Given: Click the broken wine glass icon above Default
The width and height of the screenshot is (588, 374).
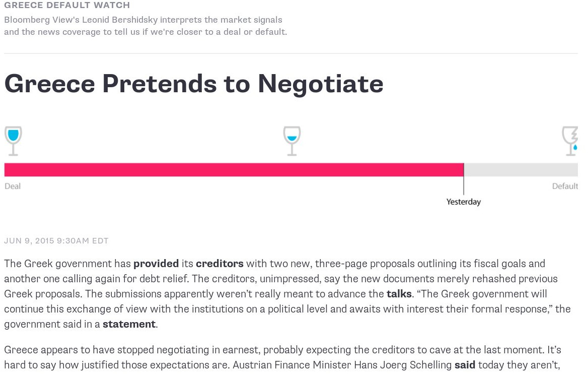Looking at the screenshot, I should pyautogui.click(x=571, y=140).
